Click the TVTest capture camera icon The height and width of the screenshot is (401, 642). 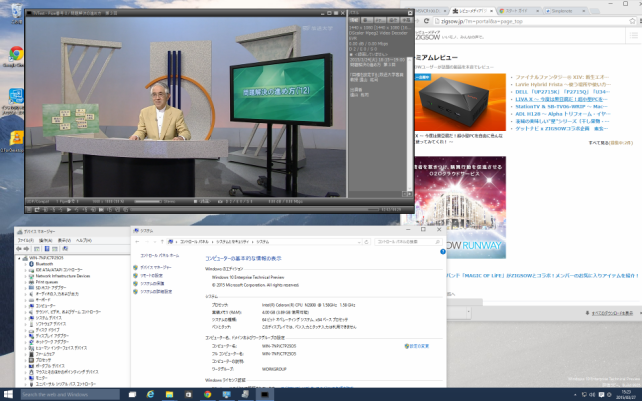220,202
